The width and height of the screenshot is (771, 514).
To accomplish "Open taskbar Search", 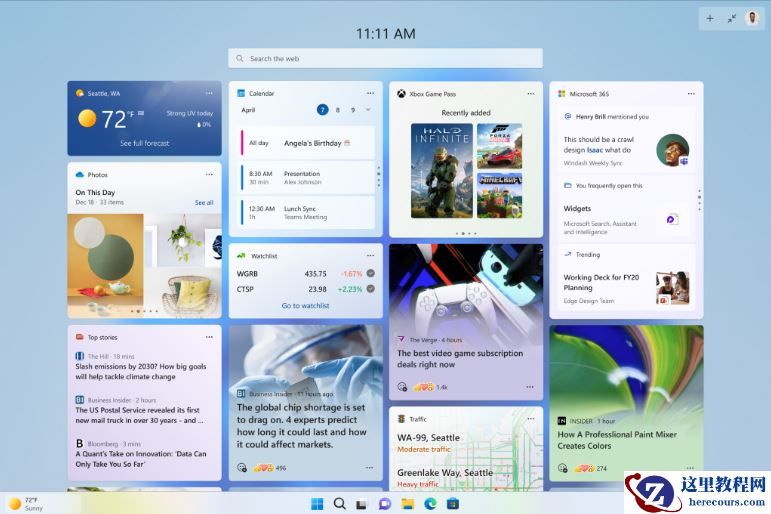I will [339, 504].
